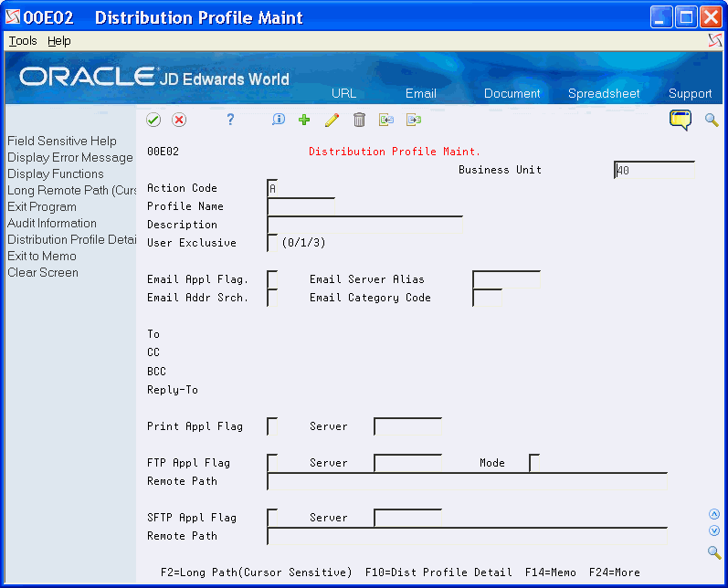Click the menu bar Oracle logo icon
Screen dimensions: 728x588
click(715, 41)
